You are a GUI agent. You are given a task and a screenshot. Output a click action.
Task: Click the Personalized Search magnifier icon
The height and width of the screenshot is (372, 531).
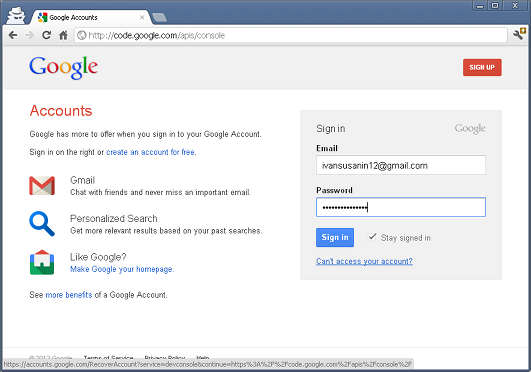click(x=42, y=224)
